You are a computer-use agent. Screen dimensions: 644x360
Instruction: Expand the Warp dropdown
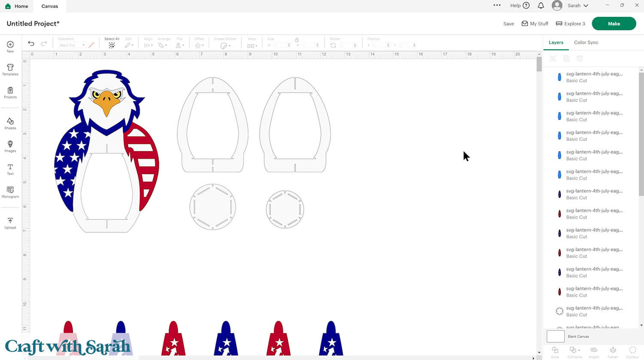pos(252,46)
